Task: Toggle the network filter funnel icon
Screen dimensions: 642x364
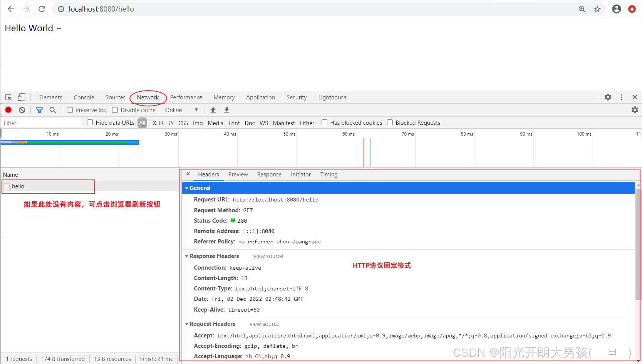Action: (x=39, y=110)
